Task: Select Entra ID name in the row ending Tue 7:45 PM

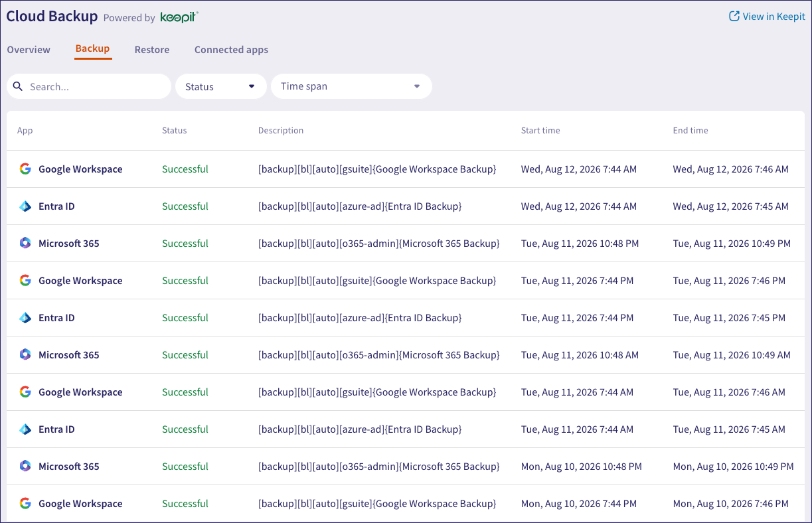Action: (56, 318)
